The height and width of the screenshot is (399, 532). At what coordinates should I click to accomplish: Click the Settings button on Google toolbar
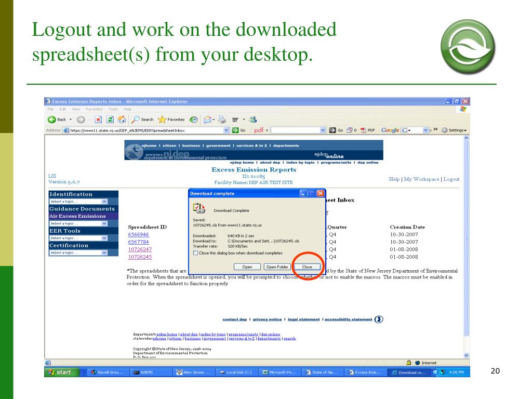pyautogui.click(x=454, y=130)
